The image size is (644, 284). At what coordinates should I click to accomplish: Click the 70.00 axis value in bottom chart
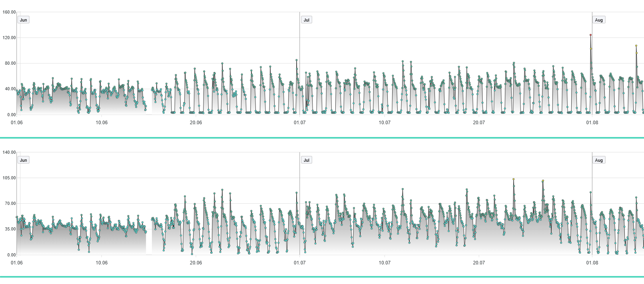point(10,203)
